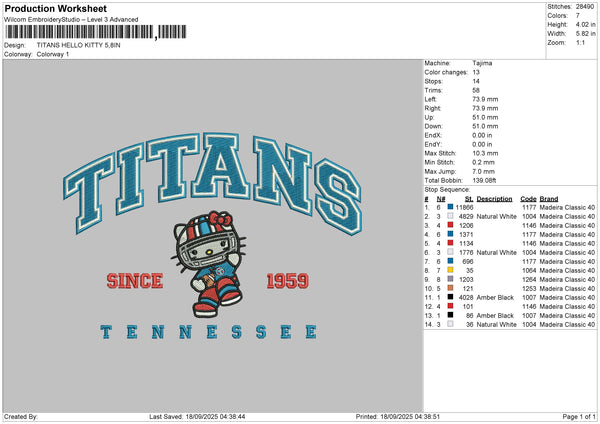Click the Max Jump value '7.0 mm'
Screen dimensions: 600x424
[x=484, y=171]
